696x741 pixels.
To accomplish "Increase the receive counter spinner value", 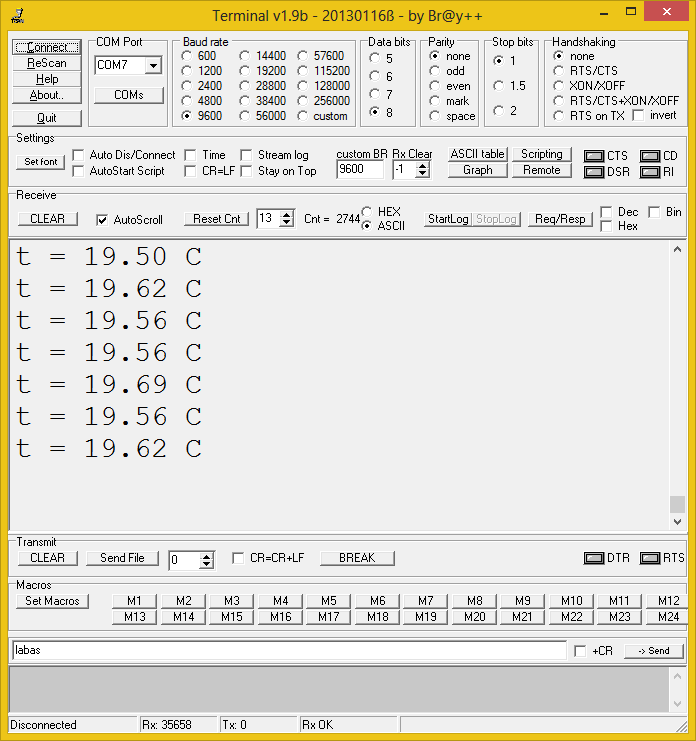I will [x=286, y=215].
